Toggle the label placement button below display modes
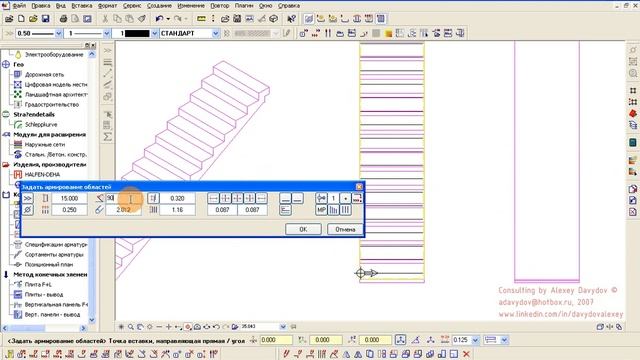The height and width of the screenshot is (360, 640). pos(286,210)
